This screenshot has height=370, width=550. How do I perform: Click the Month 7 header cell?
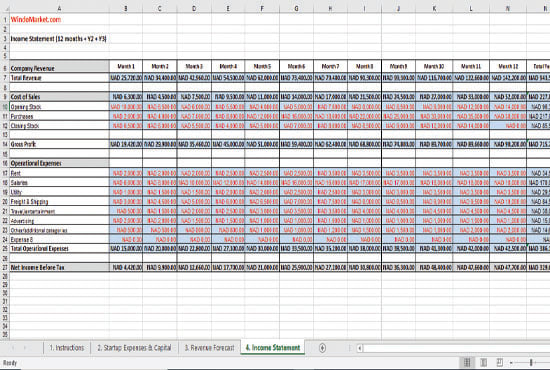pos(330,66)
